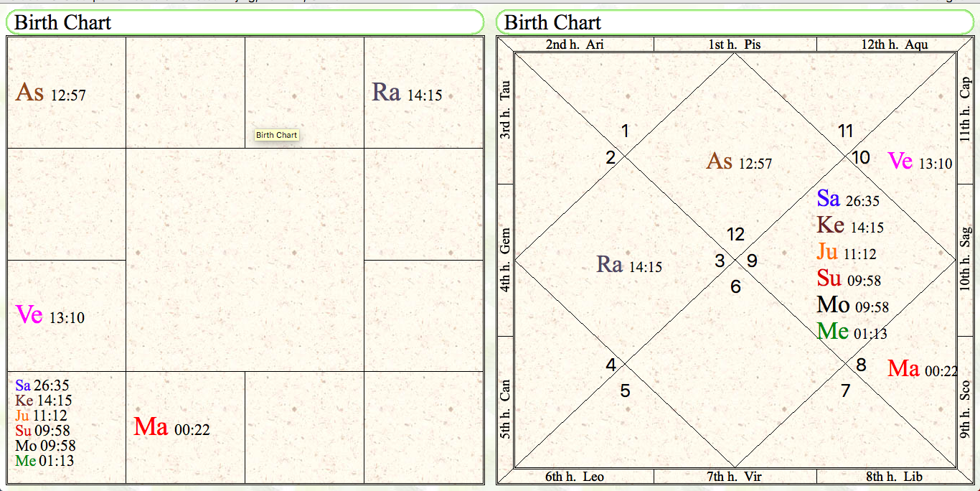This screenshot has width=980, height=491.
Task: Select sign number 5 in the diamond chart
Action: pos(625,391)
